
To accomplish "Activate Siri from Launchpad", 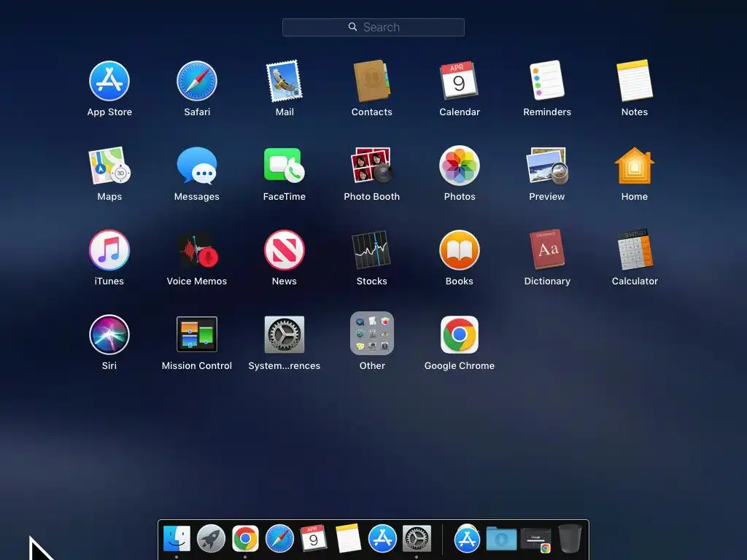I will click(x=109, y=334).
